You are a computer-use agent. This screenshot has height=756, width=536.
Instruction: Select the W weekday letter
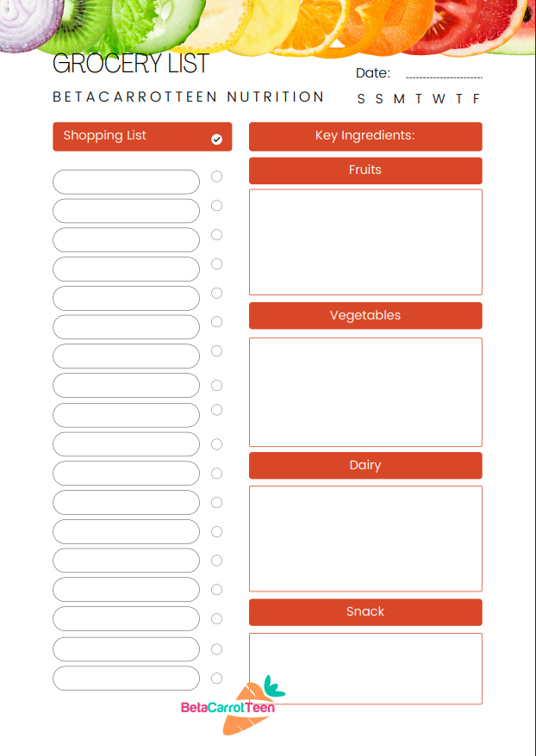pyautogui.click(x=439, y=99)
